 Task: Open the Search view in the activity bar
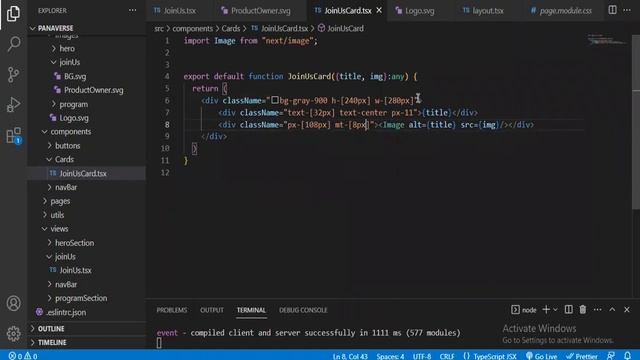click(13, 44)
